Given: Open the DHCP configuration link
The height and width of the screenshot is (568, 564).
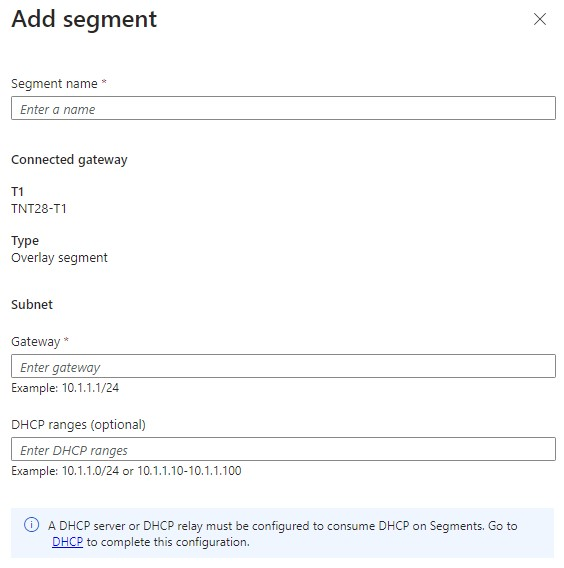Looking at the screenshot, I should 67,542.
